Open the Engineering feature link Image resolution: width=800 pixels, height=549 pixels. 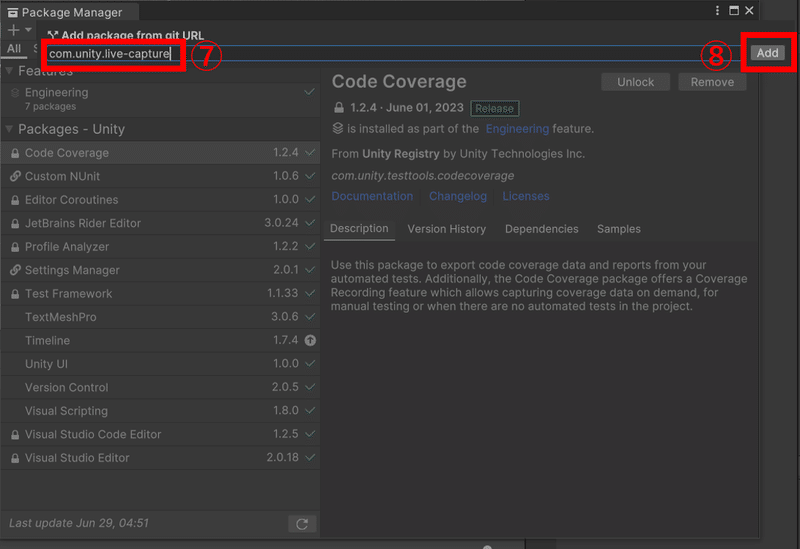click(517, 129)
